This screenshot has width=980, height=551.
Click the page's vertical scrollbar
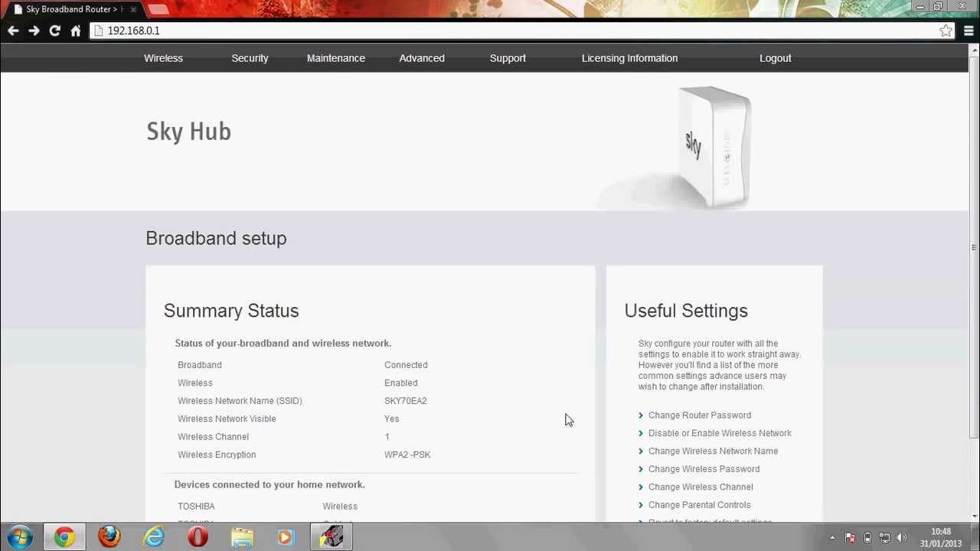click(974, 248)
